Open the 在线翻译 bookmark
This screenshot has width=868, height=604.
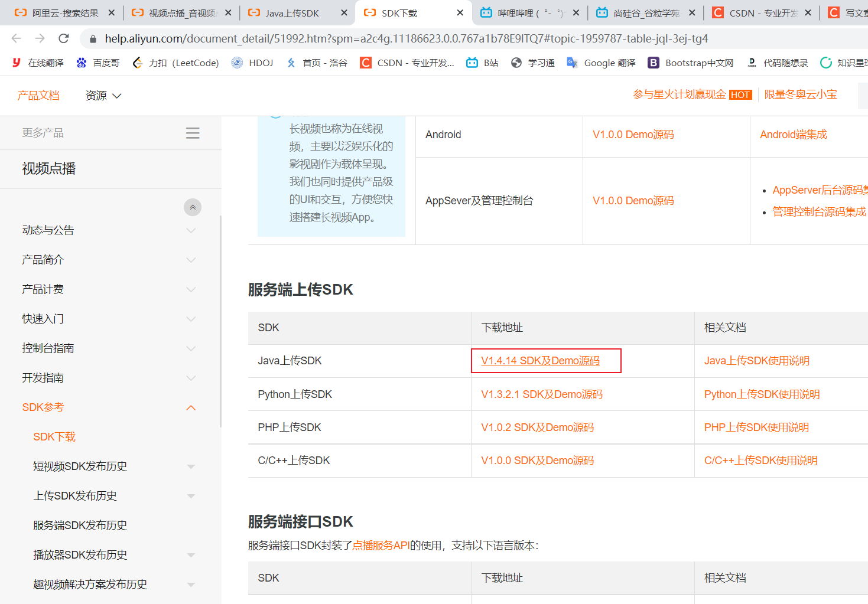(38, 63)
